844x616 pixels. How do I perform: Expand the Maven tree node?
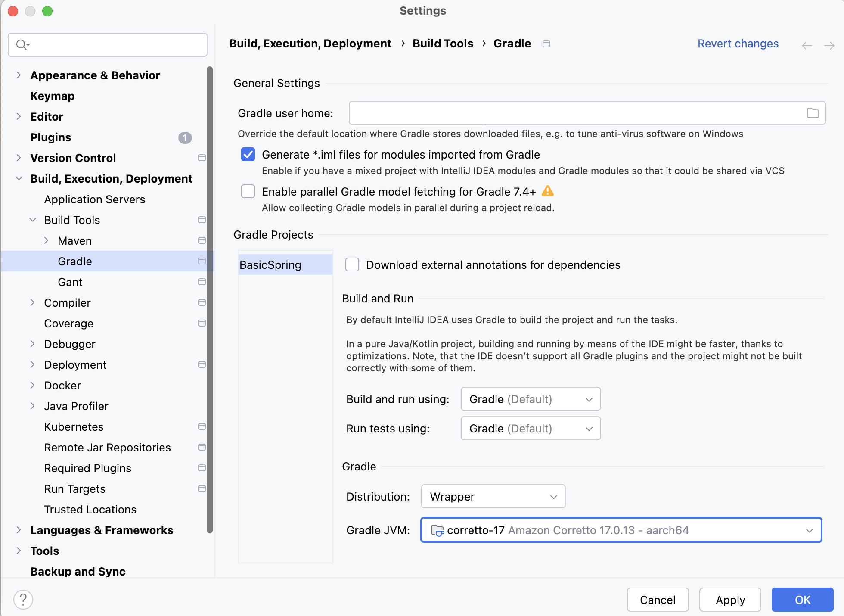click(46, 240)
